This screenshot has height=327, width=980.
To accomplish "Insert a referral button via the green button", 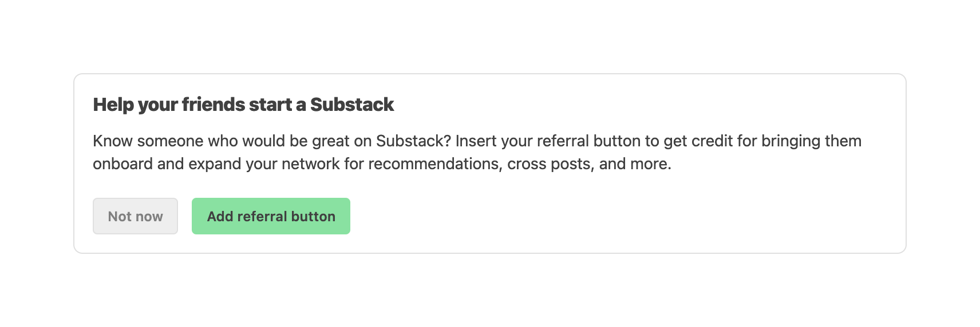I will (x=271, y=216).
